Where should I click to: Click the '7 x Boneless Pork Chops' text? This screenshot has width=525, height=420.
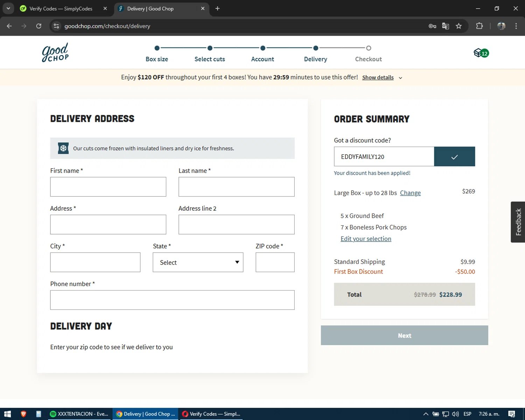coord(373,227)
